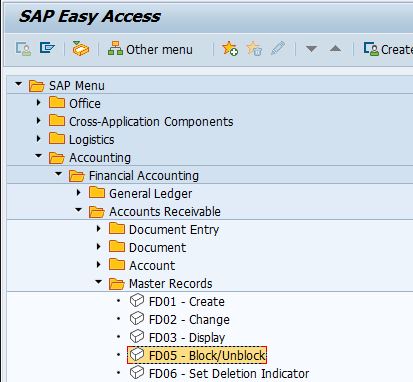The height and width of the screenshot is (382, 413).
Task: Select Cross-Application Components label
Action: (x=151, y=122)
